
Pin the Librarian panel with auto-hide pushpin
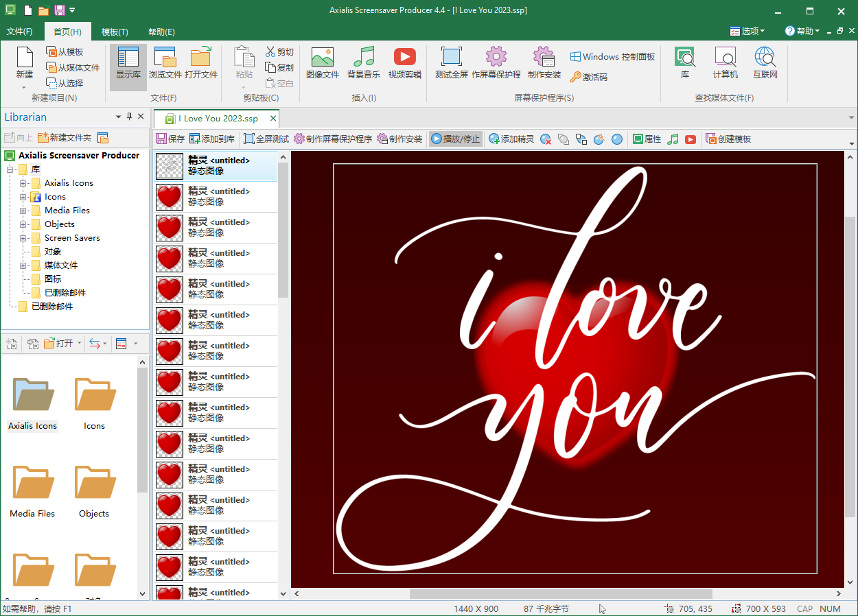click(x=129, y=117)
